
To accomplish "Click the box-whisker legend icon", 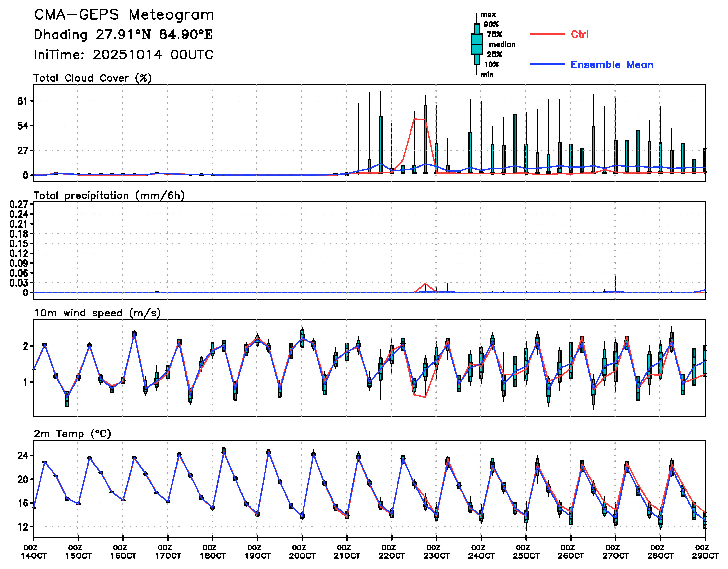I will (477, 44).
